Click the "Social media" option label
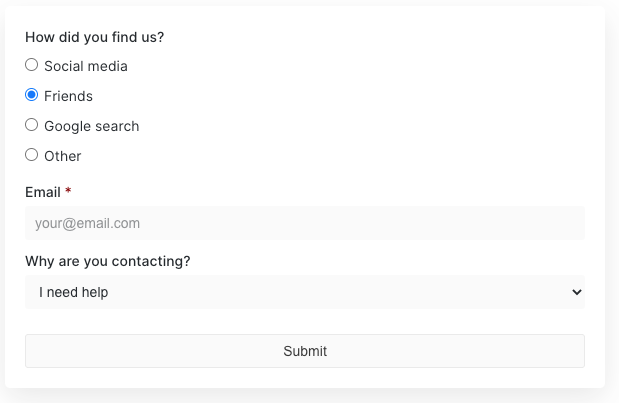The height and width of the screenshot is (403, 619). click(x=86, y=66)
